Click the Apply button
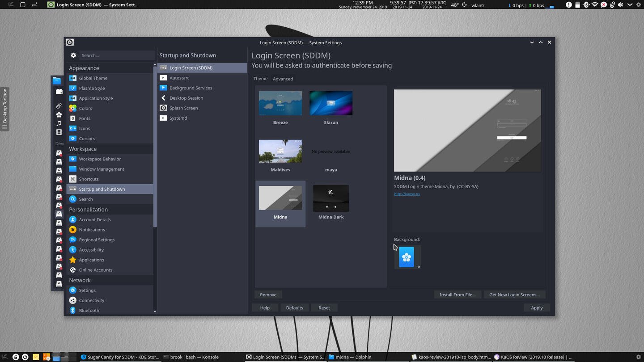This screenshot has width=644, height=362. point(537,308)
